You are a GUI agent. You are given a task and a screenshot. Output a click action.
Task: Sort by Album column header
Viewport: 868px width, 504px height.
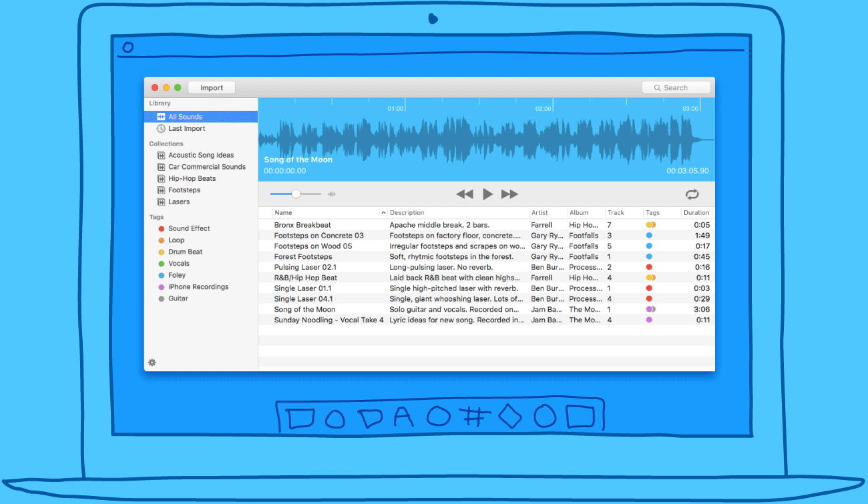[586, 213]
